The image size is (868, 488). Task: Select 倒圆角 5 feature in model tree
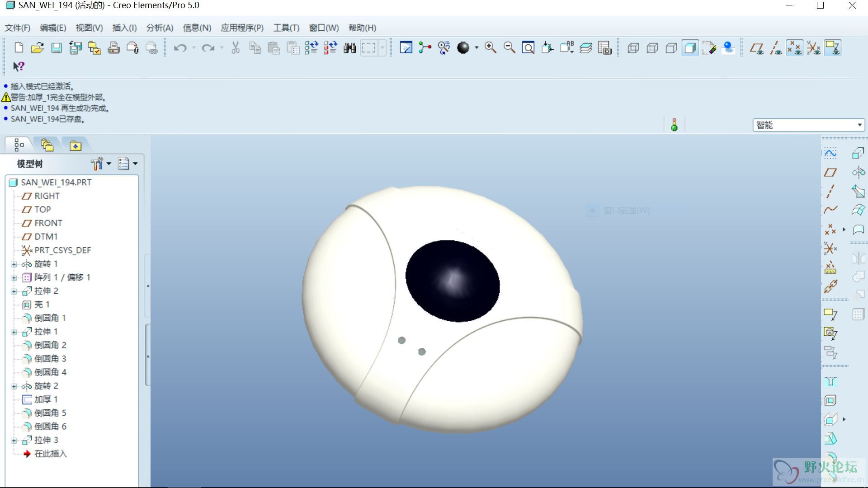point(50,413)
